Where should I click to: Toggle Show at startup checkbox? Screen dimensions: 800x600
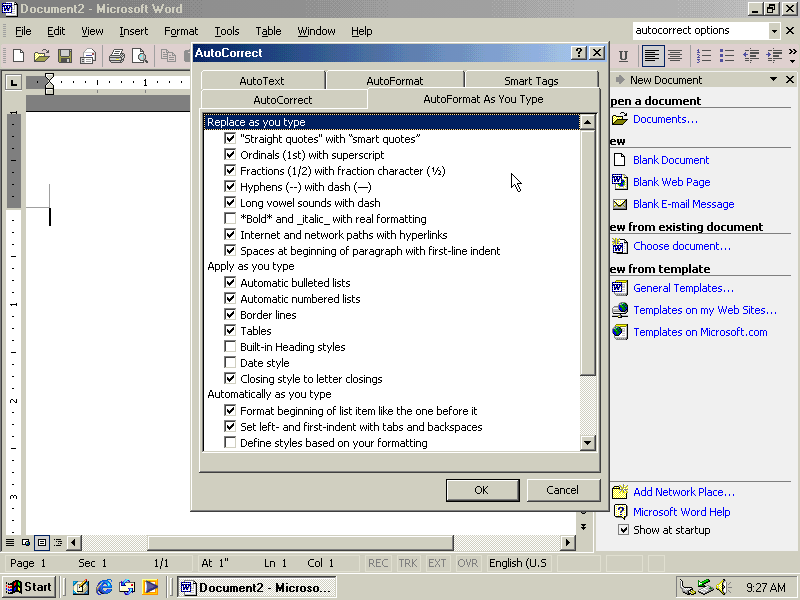(623, 530)
